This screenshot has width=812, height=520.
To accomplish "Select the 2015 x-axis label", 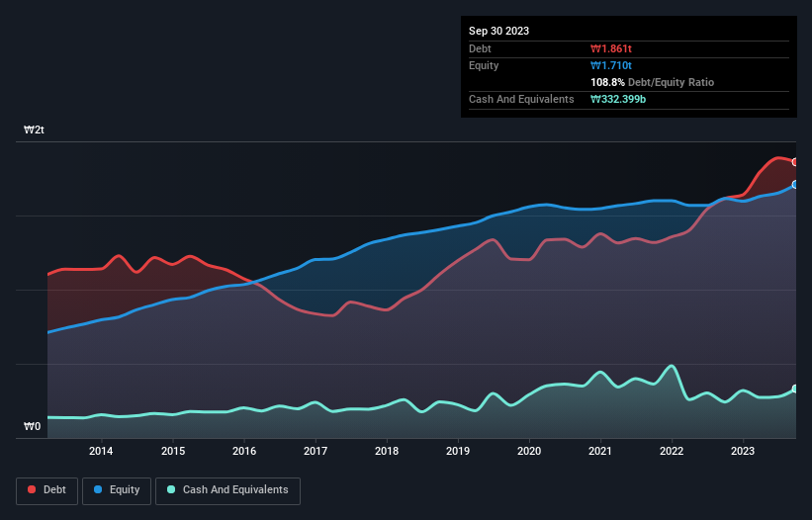I will point(173,451).
